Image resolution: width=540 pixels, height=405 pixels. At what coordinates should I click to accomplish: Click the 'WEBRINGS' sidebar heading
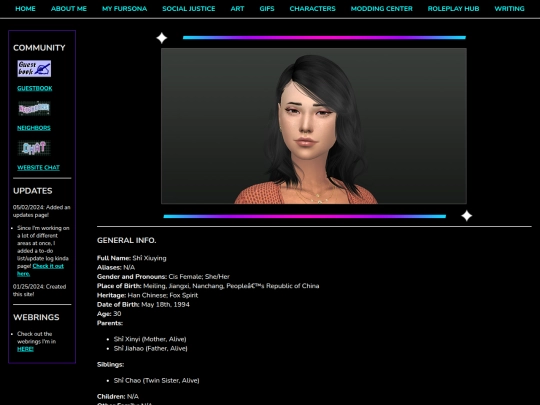pyautogui.click(x=36, y=317)
